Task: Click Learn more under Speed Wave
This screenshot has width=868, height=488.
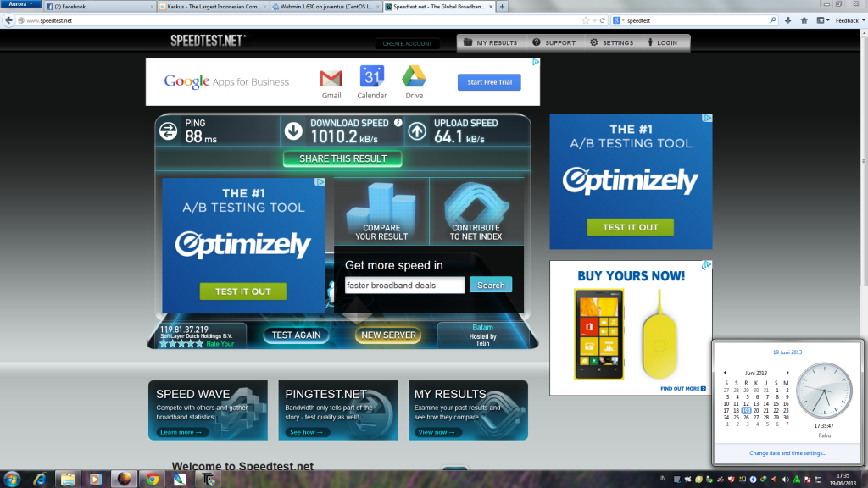Action: pos(181,432)
